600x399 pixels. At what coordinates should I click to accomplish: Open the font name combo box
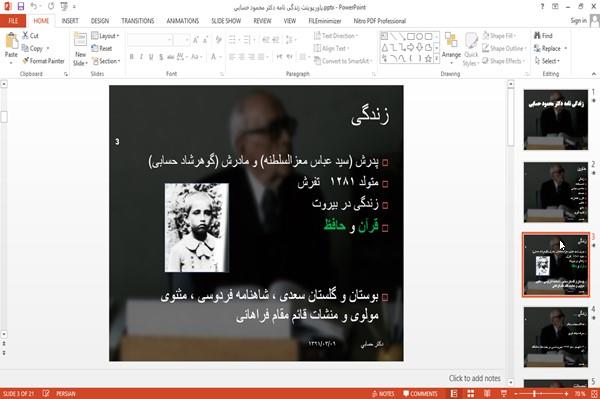tap(149, 40)
